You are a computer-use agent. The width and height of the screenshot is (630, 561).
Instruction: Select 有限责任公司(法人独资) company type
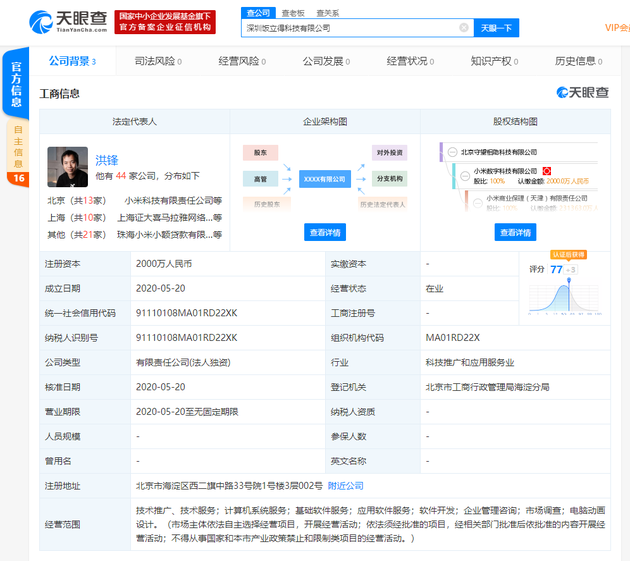click(183, 362)
